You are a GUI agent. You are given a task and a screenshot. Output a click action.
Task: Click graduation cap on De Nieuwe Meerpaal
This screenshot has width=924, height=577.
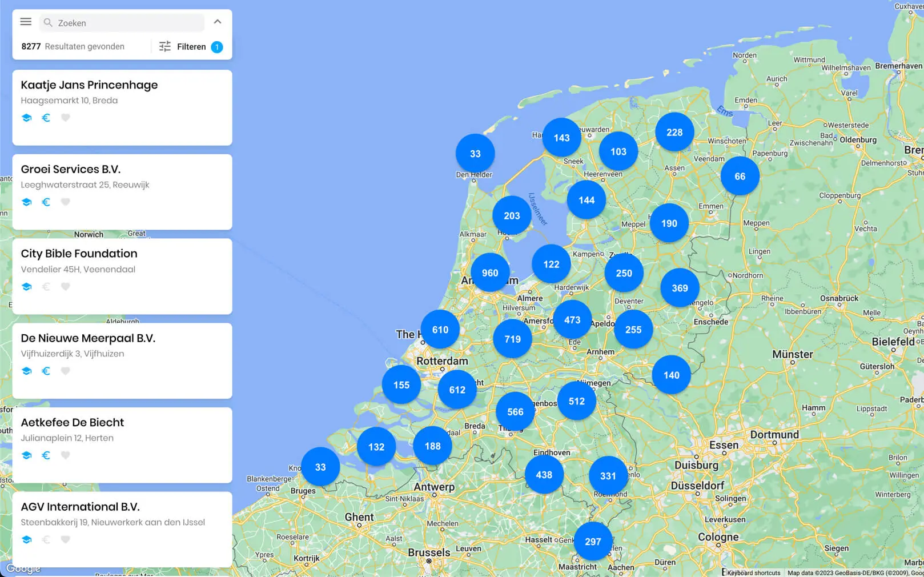(27, 371)
